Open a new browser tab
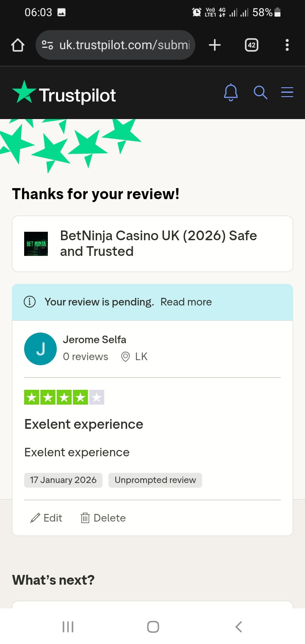The width and height of the screenshot is (305, 644). coord(215,45)
